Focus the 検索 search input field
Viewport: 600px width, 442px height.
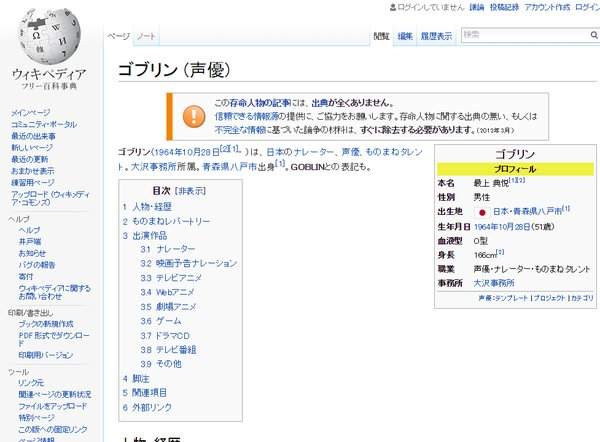tap(520, 35)
